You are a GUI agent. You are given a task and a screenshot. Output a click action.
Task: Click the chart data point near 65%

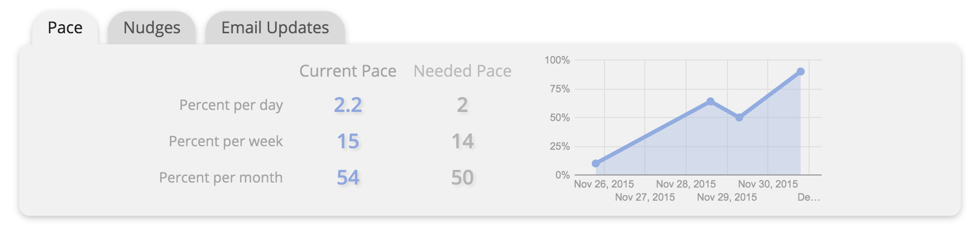tap(710, 101)
